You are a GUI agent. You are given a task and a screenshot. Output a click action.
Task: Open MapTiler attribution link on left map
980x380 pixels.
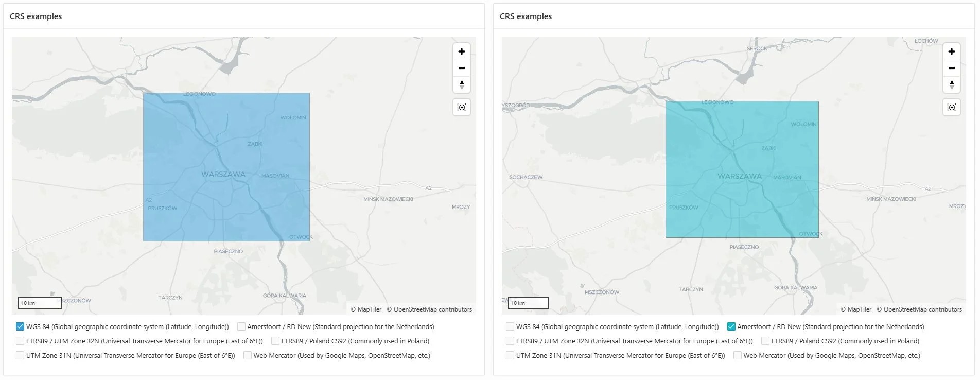[x=366, y=309]
